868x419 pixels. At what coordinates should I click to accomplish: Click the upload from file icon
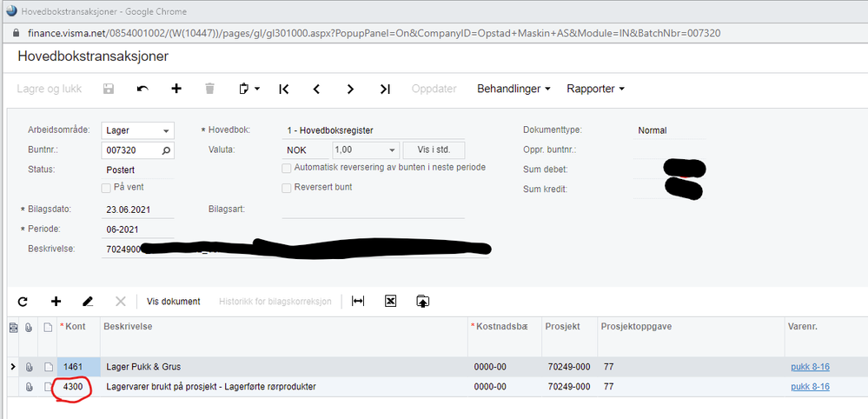point(423,301)
